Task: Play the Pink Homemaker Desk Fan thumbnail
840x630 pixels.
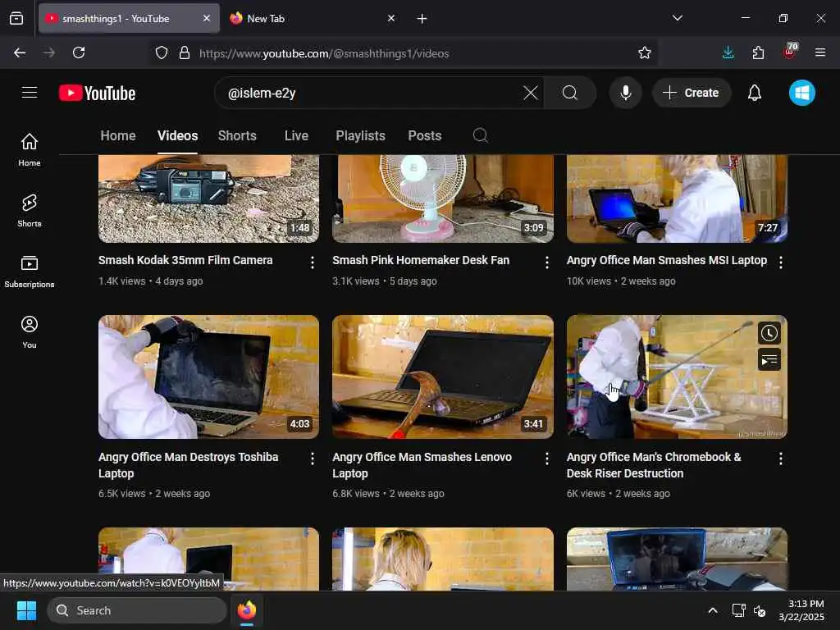Action: tap(442, 199)
